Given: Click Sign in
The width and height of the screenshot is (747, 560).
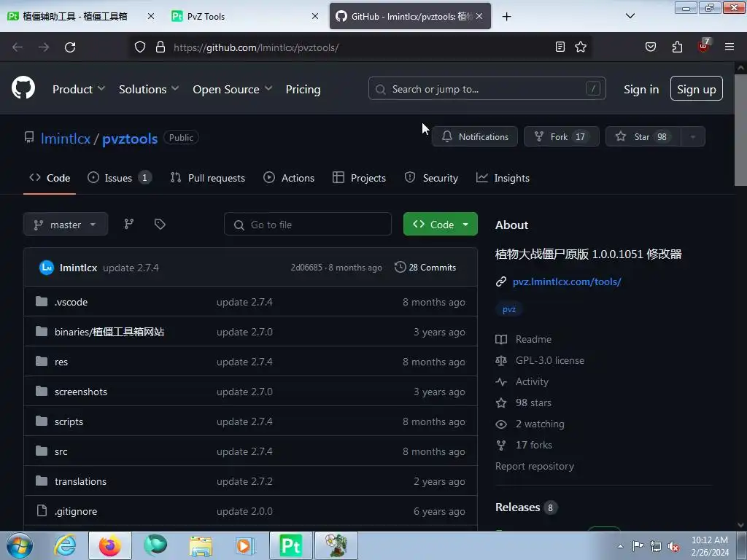Looking at the screenshot, I should (x=641, y=89).
